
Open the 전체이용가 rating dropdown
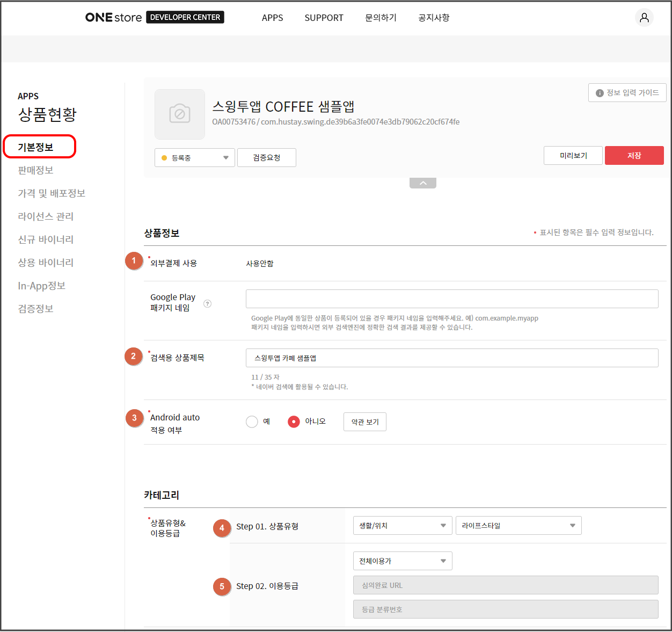(402, 561)
